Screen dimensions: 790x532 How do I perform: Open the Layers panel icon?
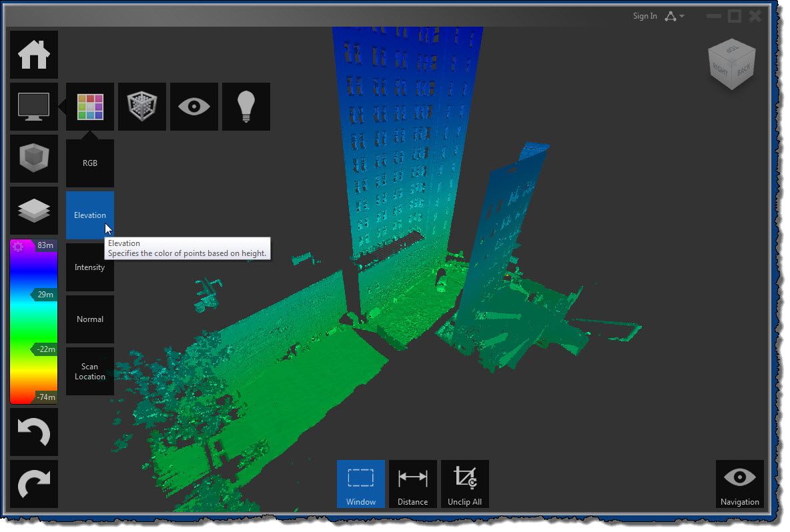pyautogui.click(x=33, y=211)
